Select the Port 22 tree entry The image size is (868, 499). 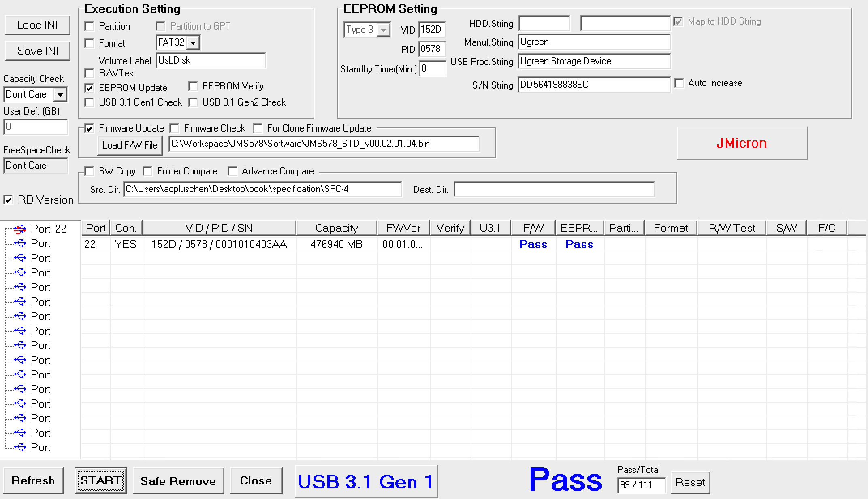(x=48, y=229)
